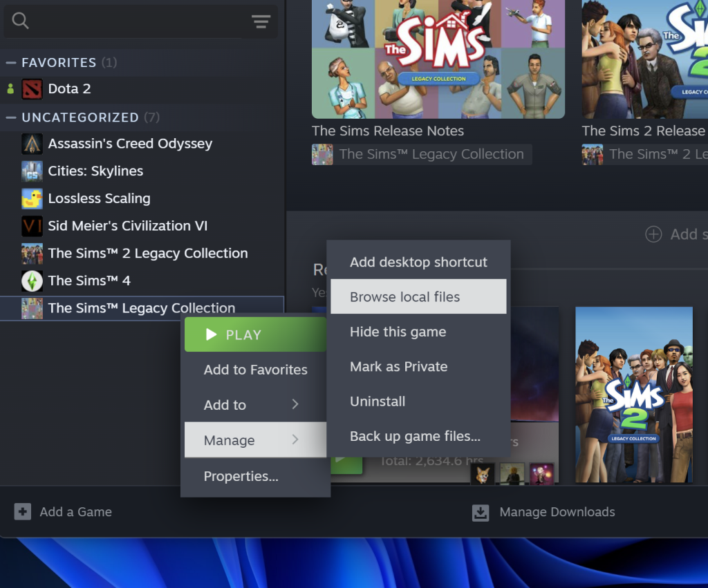Open The Sims 2 cover art

634,395
